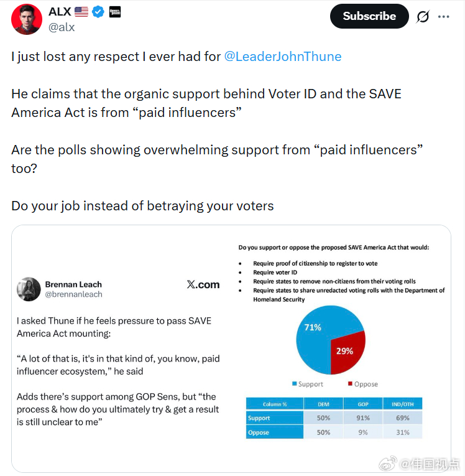Image resolution: width=465 pixels, height=476 pixels.
Task: Open the @LeaderJohnThune mention link
Action: pyautogui.click(x=282, y=57)
